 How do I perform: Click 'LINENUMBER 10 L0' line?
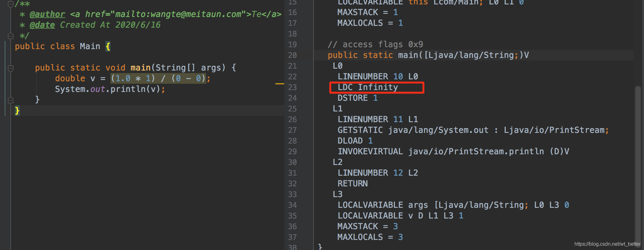378,77
